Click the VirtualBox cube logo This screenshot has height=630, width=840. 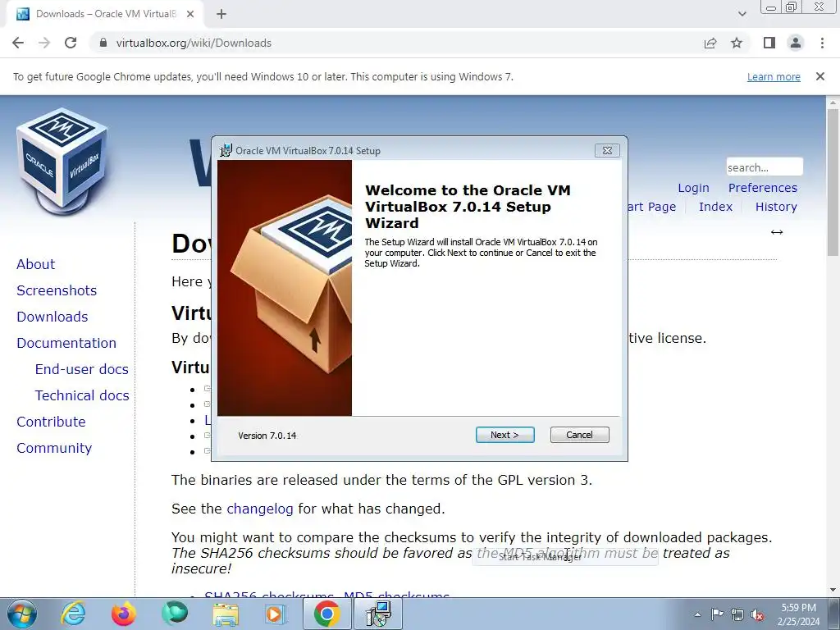tap(63, 161)
